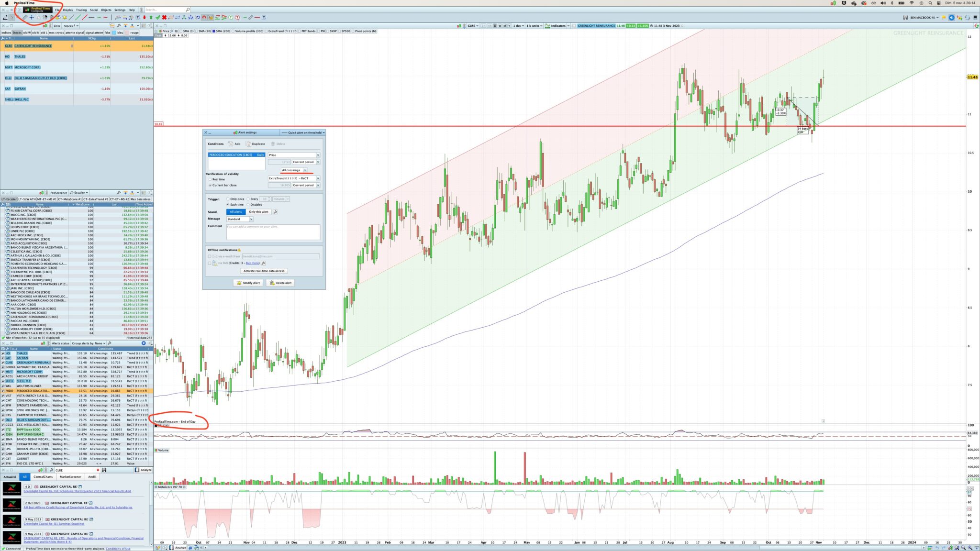Image resolution: width=980 pixels, height=551 pixels.
Task: Click the Modify Alert button
Action: coord(248,283)
